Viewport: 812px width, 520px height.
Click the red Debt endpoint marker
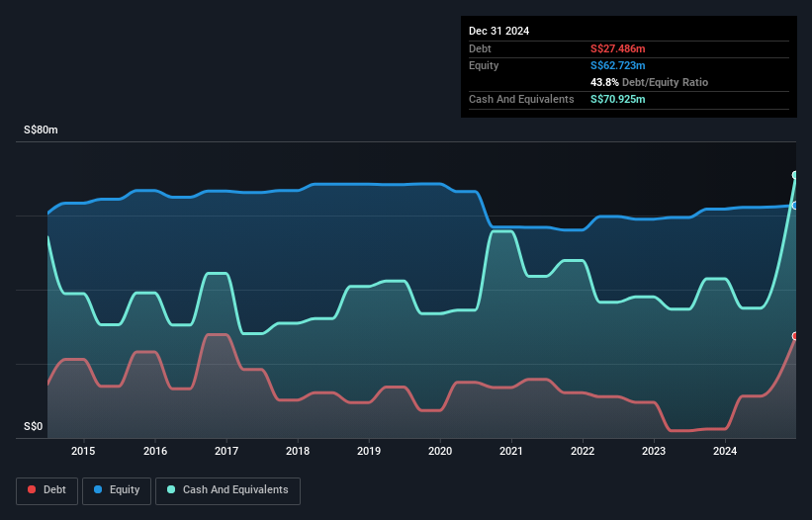795,336
